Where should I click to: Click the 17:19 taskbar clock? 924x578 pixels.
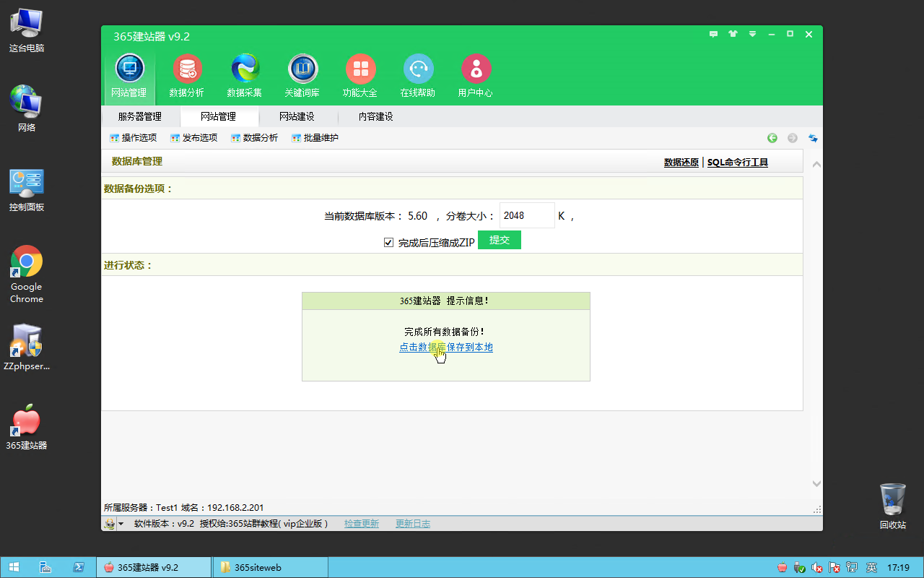coord(898,568)
